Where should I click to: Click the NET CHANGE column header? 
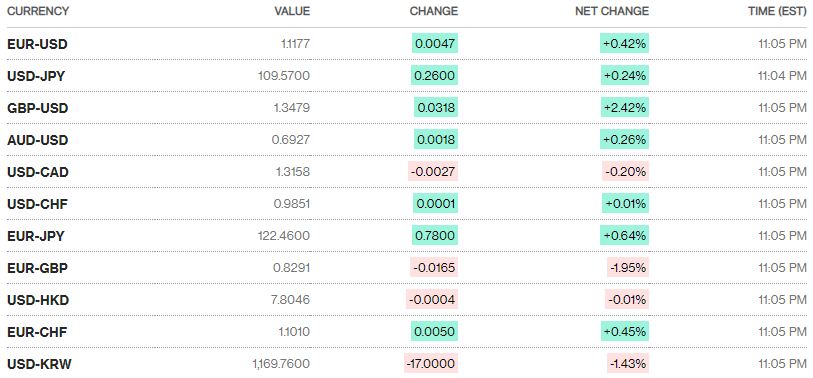click(612, 11)
